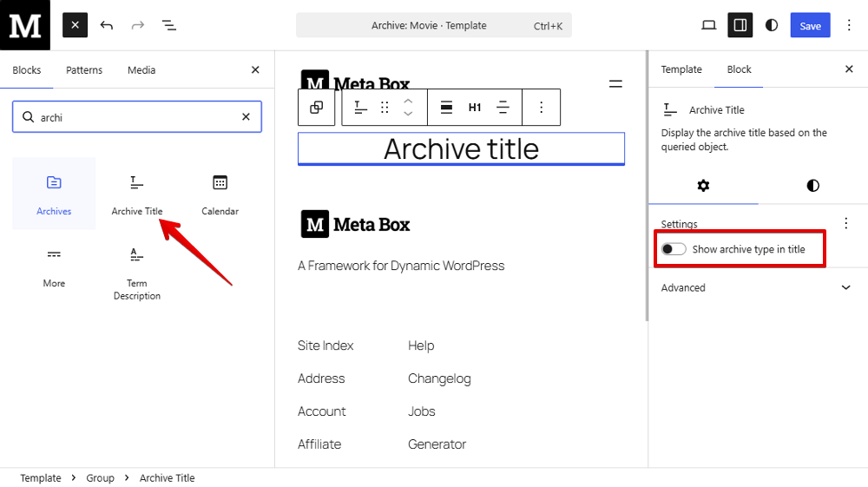Close the block inserter toggle button
This screenshot has width=868, height=487.
point(75,25)
